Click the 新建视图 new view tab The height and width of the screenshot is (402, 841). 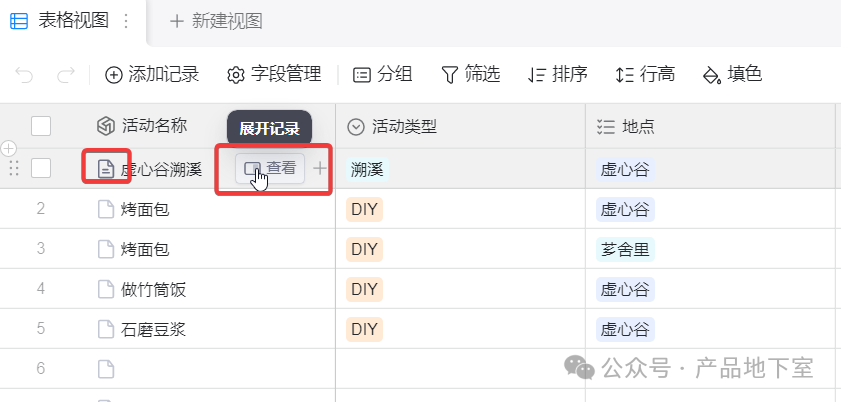point(215,21)
